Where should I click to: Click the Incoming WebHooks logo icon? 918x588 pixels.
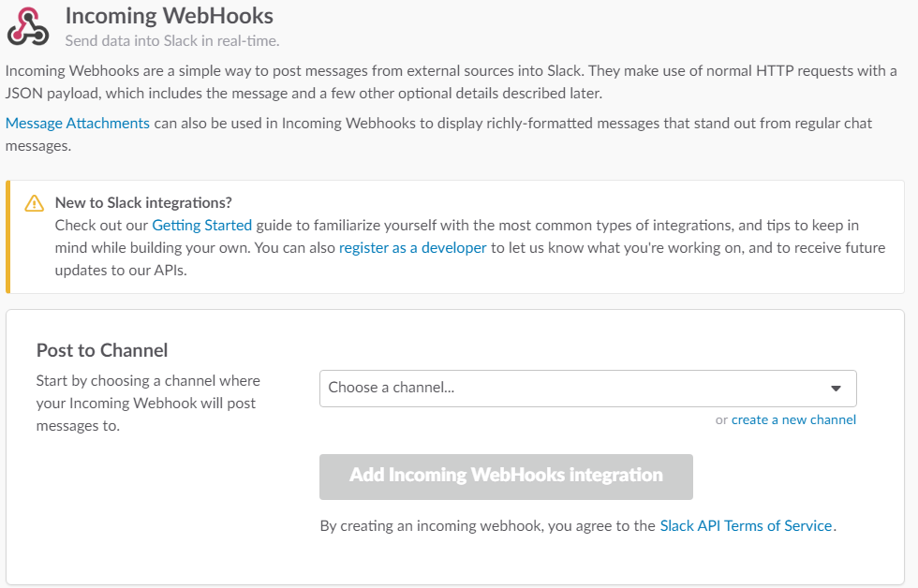tap(27, 25)
